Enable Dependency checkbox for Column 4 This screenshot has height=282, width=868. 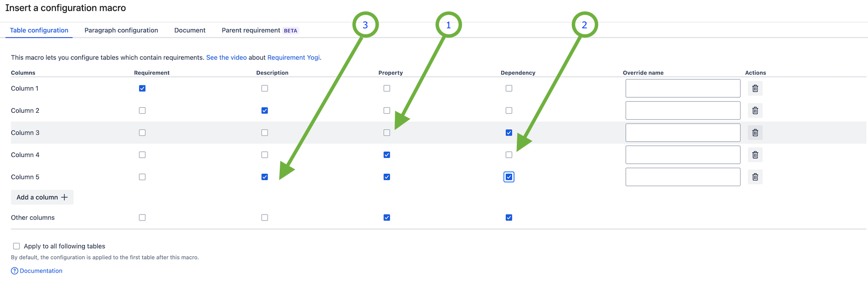509,155
